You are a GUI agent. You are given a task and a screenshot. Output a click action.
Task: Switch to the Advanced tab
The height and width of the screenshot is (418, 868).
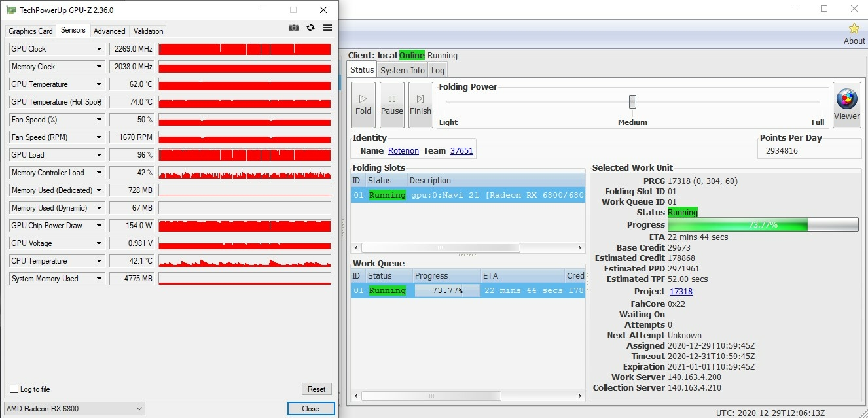click(109, 31)
